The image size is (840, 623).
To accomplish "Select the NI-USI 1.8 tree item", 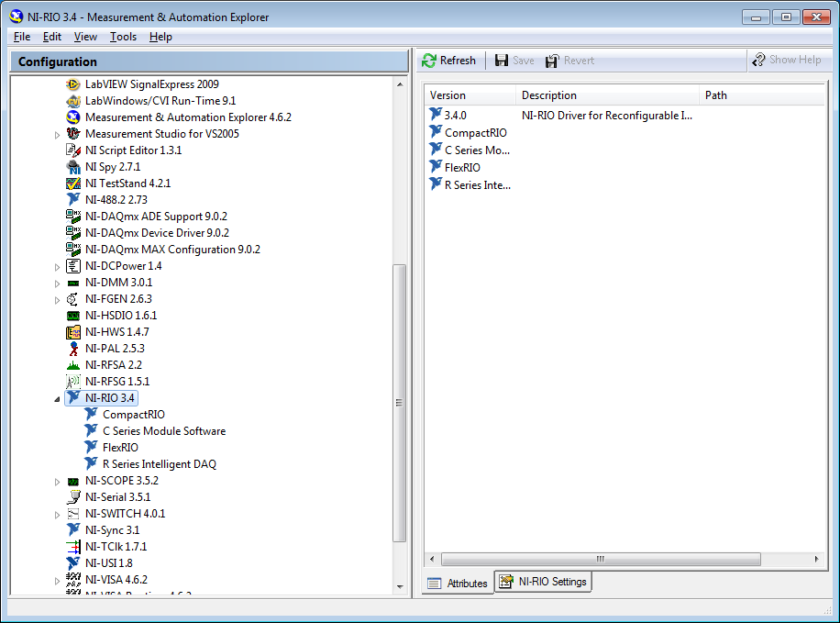I will pos(109,563).
